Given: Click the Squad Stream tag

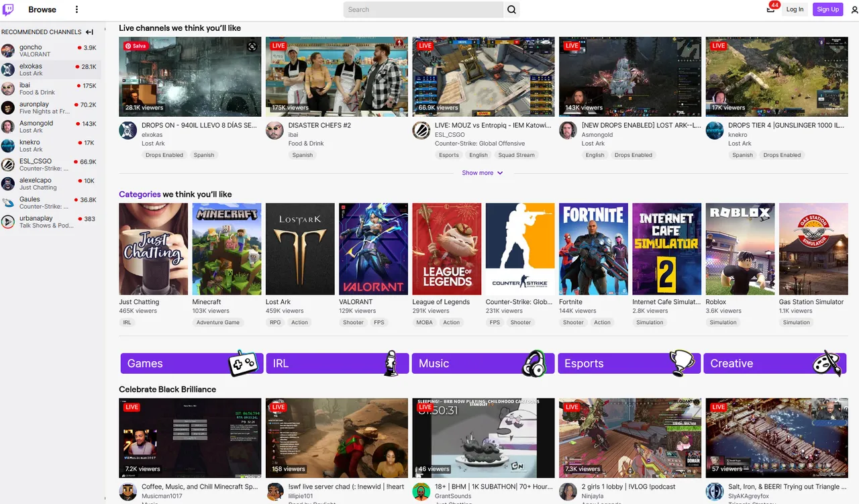Looking at the screenshot, I should coord(516,155).
